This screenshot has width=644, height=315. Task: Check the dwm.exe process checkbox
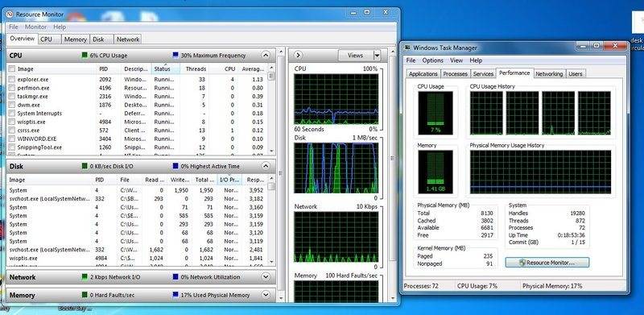click(x=12, y=105)
